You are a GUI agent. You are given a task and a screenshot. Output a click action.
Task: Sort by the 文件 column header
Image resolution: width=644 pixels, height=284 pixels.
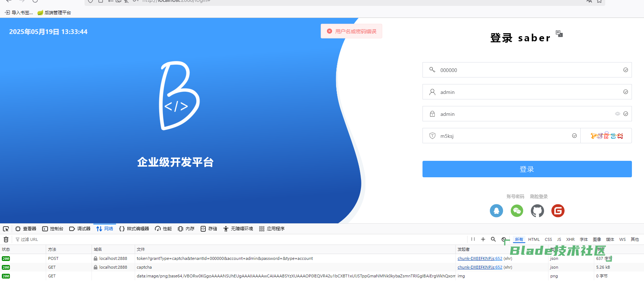295,249
